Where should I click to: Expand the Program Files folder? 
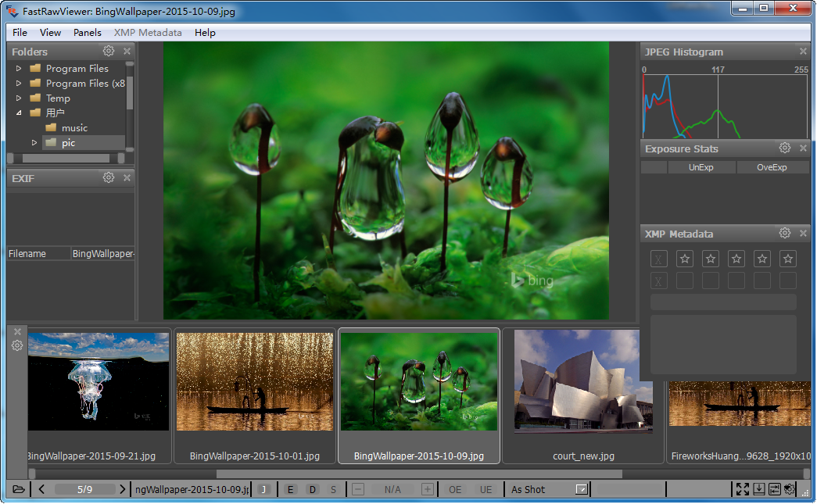click(x=19, y=69)
